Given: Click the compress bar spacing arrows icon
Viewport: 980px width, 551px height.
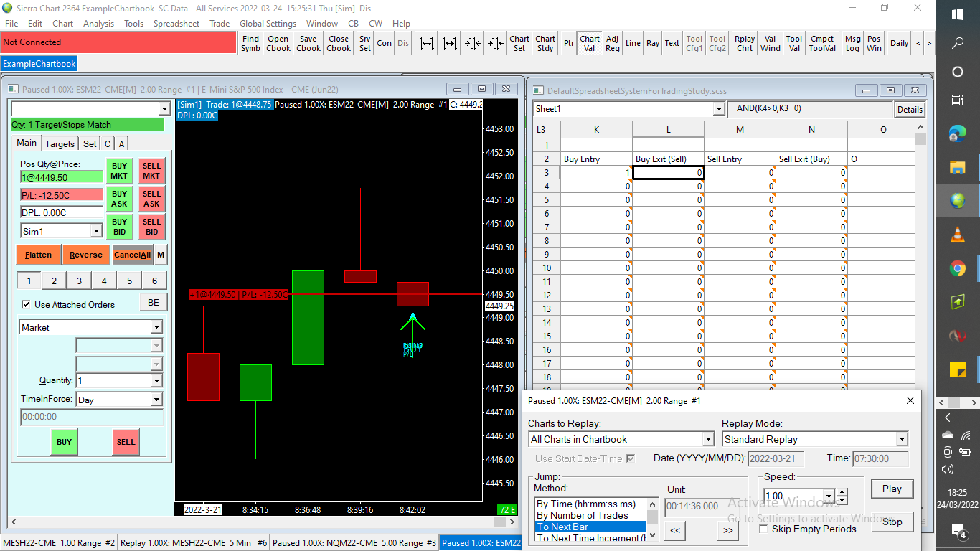Looking at the screenshot, I should pos(473,43).
